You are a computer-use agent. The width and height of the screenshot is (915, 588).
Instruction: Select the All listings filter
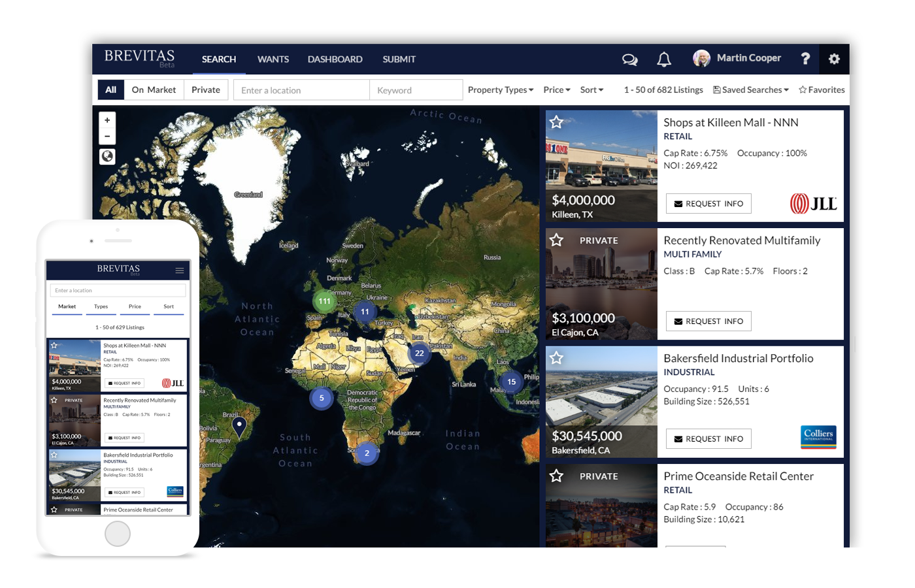tap(111, 90)
